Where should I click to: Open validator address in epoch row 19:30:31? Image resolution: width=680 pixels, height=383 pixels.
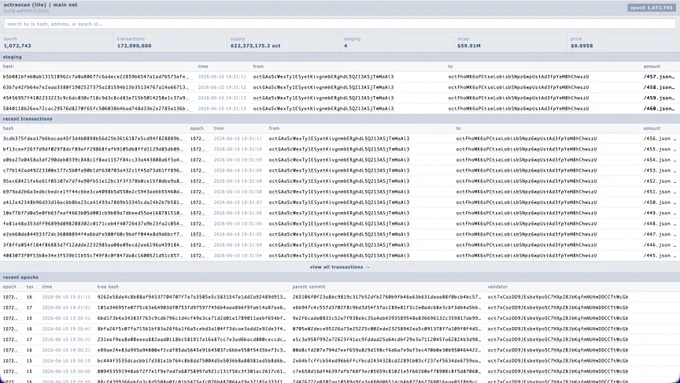pyautogui.click(x=558, y=340)
